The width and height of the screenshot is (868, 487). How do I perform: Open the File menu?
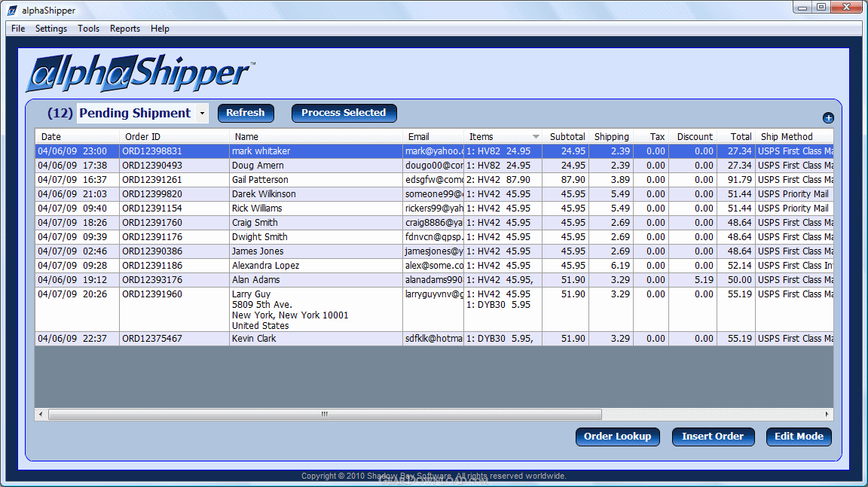[18, 29]
